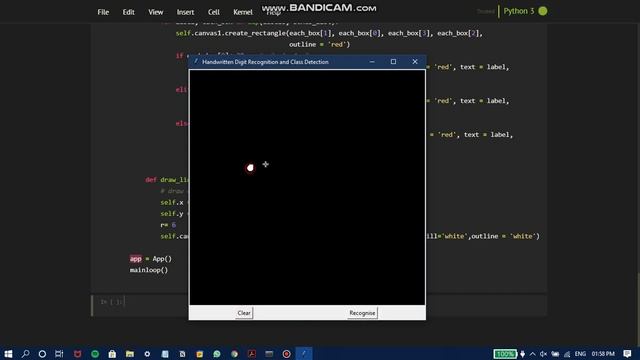Viewport: 640px width, 360px height.
Task: Open the Insert menu in Jupyter
Action: [x=185, y=12]
